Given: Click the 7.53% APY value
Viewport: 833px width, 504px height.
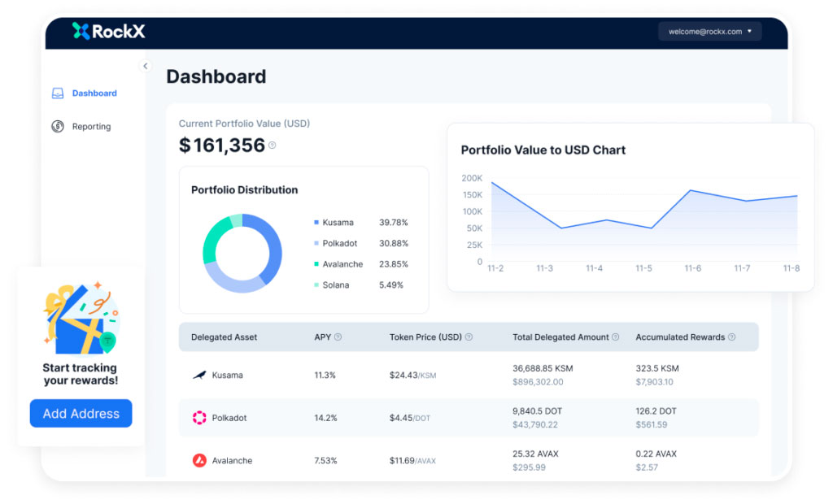Looking at the screenshot, I should click(x=325, y=460).
